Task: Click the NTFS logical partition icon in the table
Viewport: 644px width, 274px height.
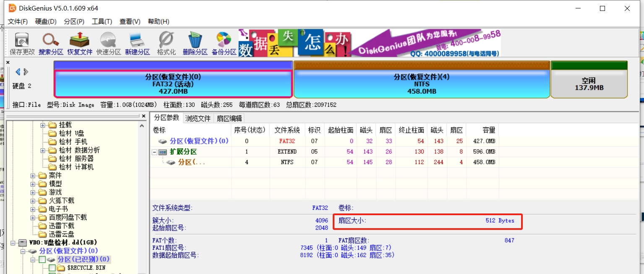Action: pos(171,162)
